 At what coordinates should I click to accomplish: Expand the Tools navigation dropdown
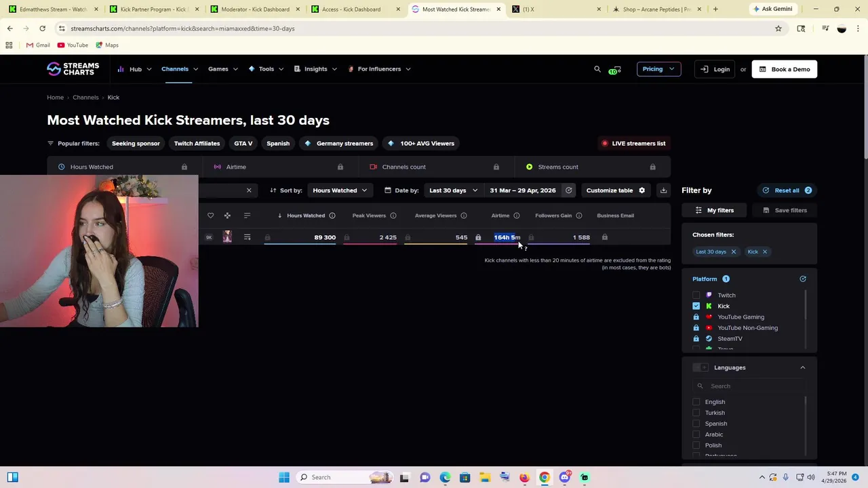click(x=266, y=69)
